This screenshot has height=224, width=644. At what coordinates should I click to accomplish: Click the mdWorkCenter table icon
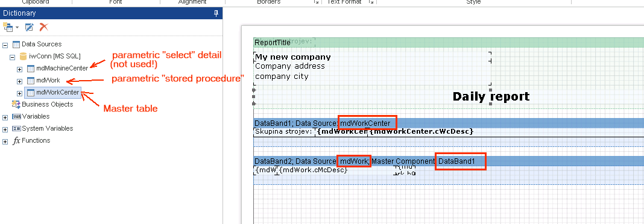pos(30,93)
